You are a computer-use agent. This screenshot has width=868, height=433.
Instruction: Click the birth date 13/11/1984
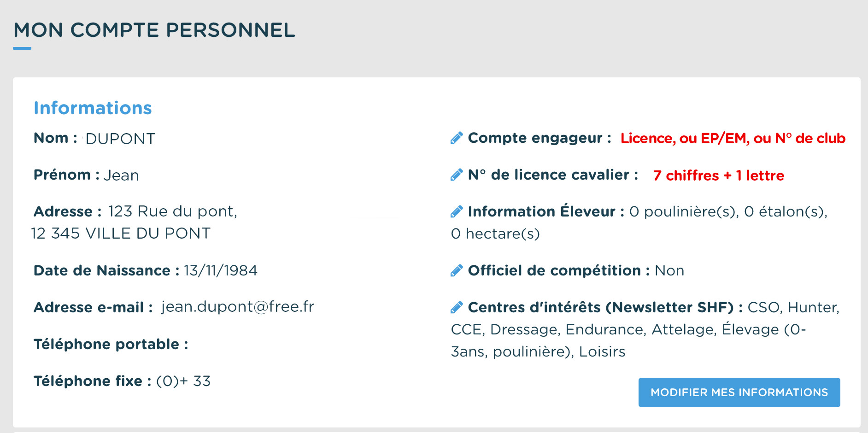click(221, 270)
